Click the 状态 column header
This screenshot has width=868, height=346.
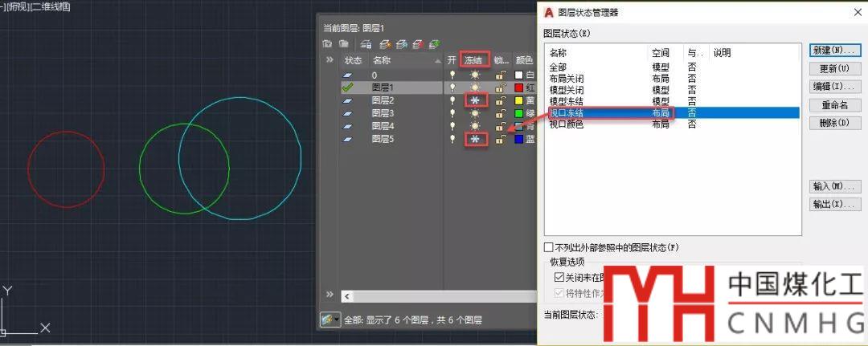[353, 60]
